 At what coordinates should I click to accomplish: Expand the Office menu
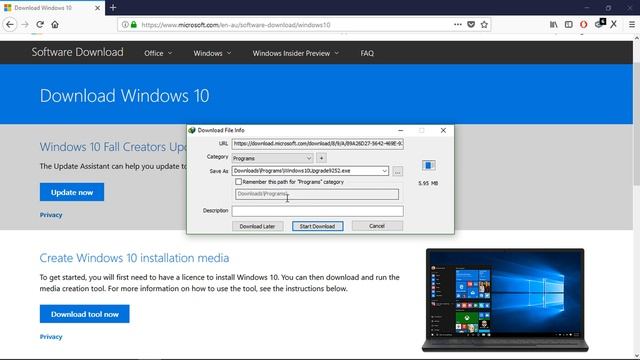click(158, 53)
